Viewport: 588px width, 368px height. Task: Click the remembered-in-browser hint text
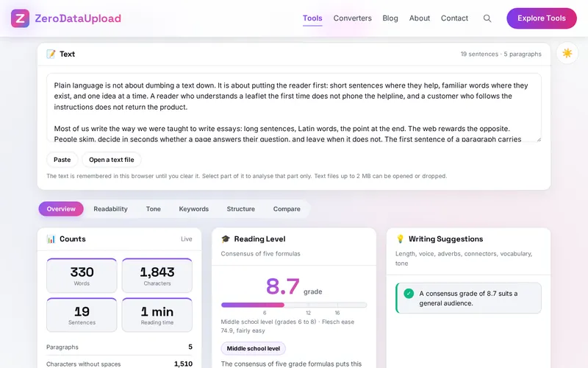(247, 176)
